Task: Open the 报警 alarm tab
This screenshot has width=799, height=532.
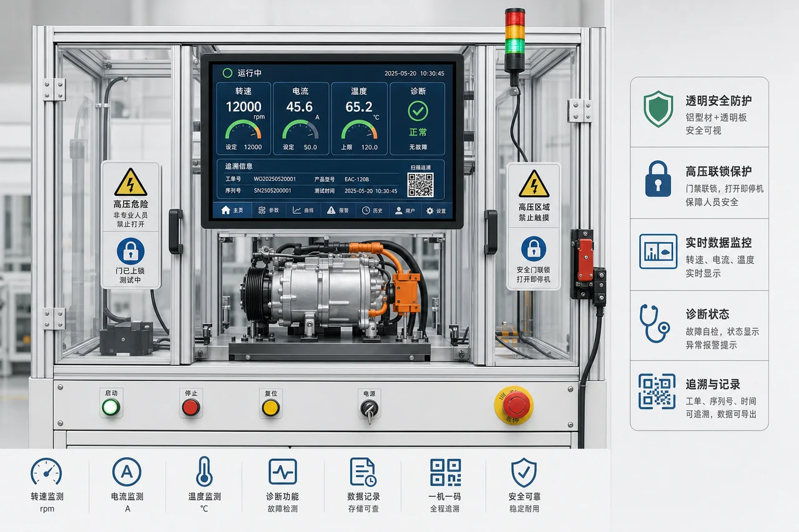Action: point(338,211)
